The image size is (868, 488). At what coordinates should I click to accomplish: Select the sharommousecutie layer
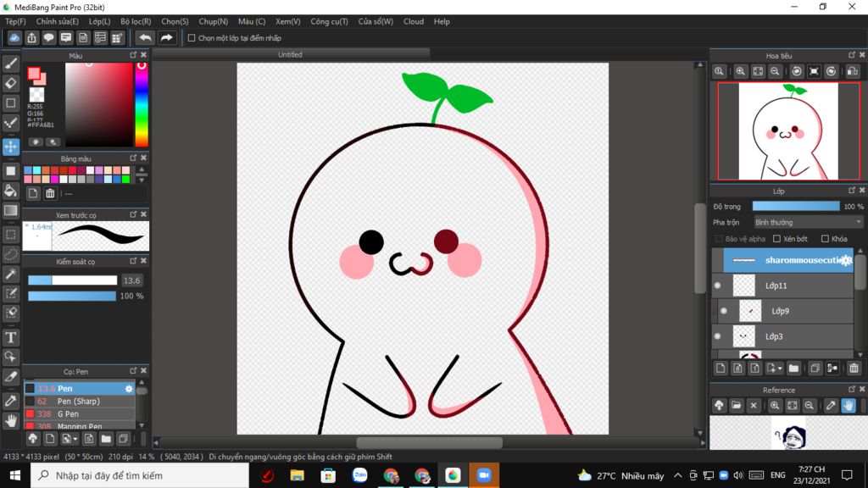(788, 260)
